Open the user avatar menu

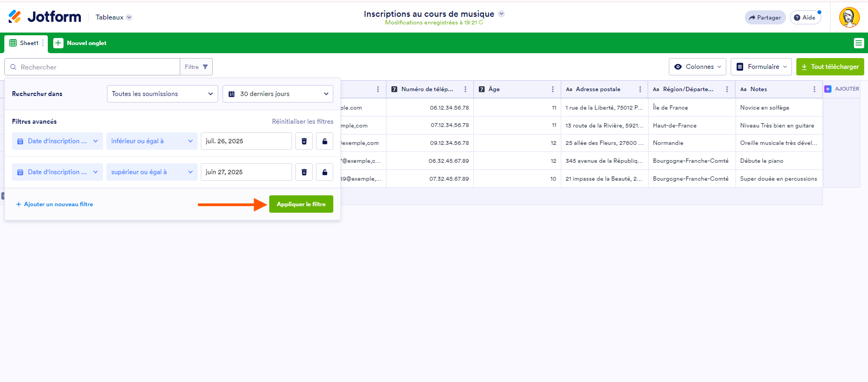[849, 17]
